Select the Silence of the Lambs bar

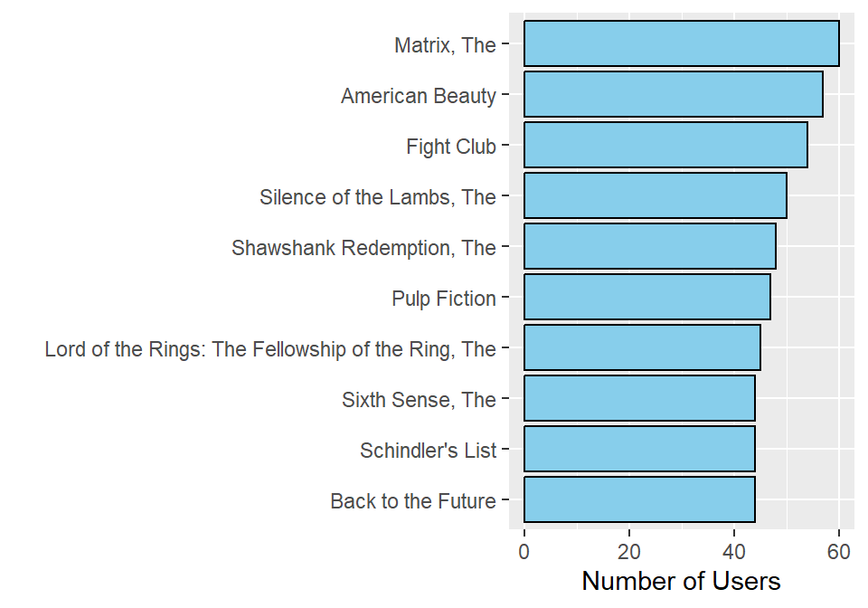coord(655,195)
